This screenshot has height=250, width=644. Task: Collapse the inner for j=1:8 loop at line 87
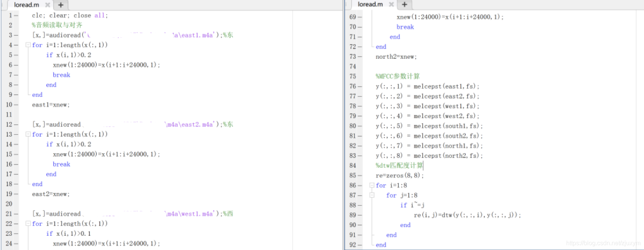pyautogui.click(x=372, y=195)
